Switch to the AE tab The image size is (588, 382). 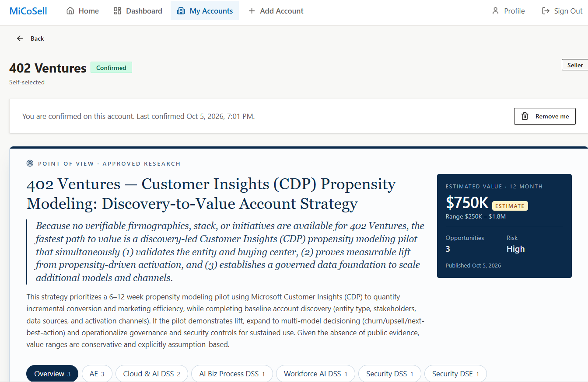97,374
